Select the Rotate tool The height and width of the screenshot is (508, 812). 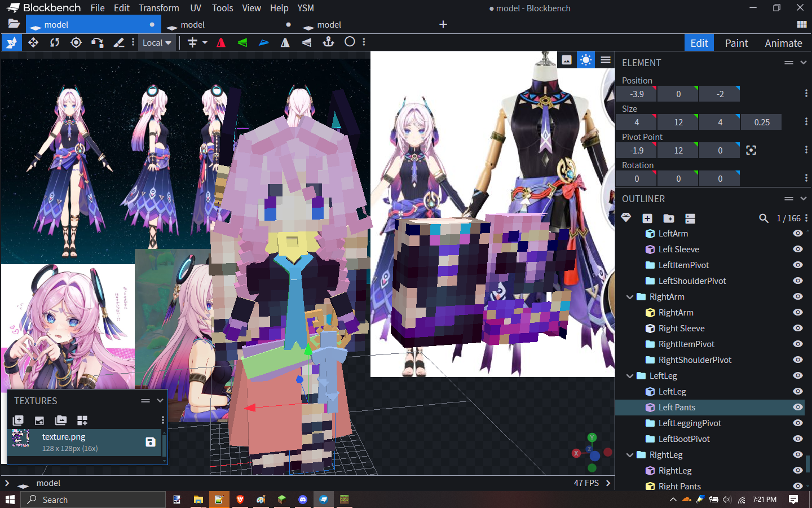[x=55, y=42]
